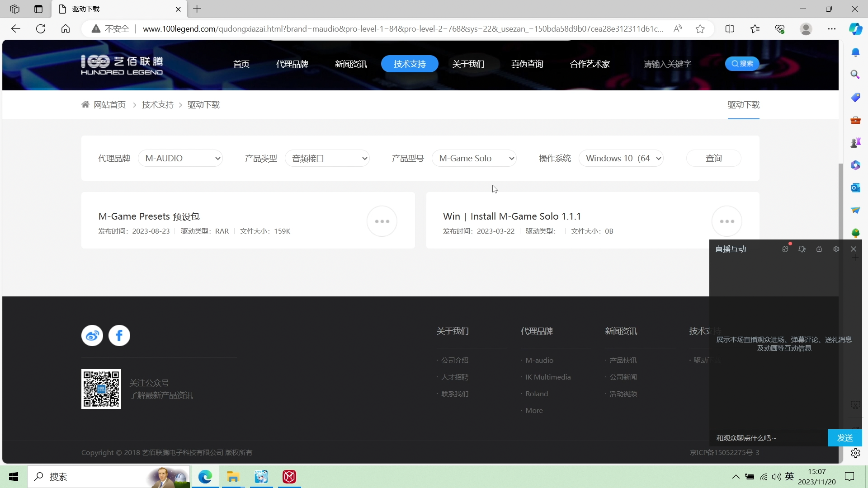The width and height of the screenshot is (868, 488).
Task: Open the 技术支持 navigation menu item
Action: tap(410, 64)
